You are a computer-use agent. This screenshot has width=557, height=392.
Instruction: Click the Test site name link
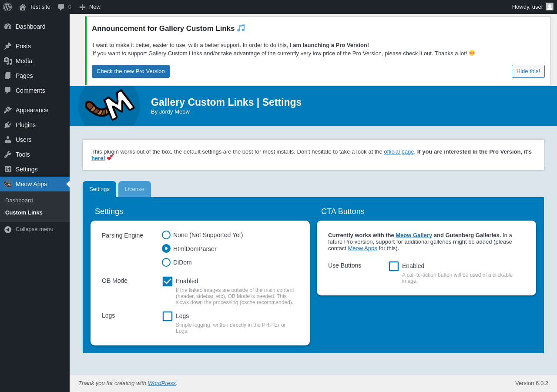[x=40, y=7]
